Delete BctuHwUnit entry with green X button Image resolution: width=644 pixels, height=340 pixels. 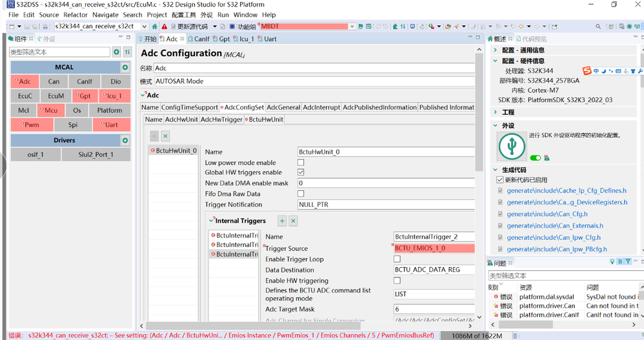[165, 136]
